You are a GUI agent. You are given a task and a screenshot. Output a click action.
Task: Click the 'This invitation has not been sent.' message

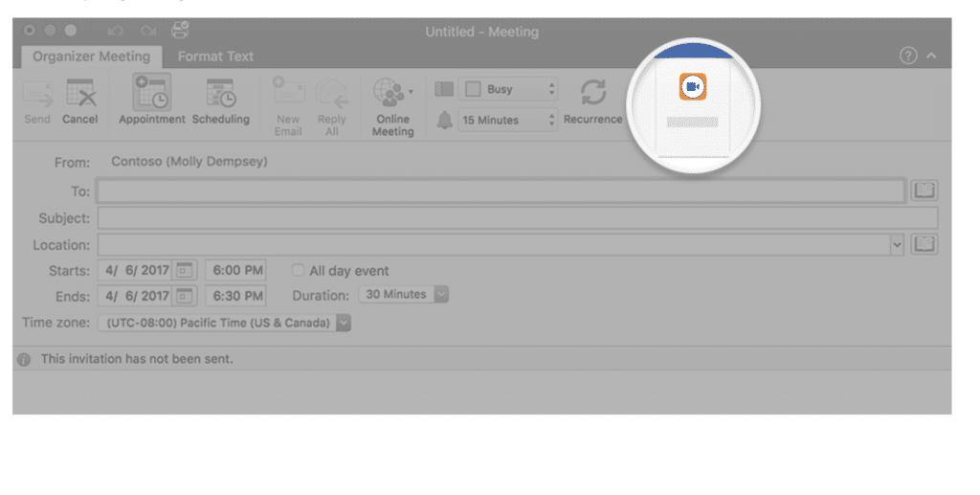pos(137,359)
